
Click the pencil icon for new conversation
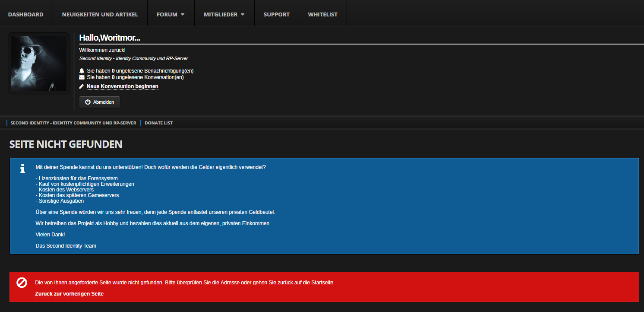click(82, 86)
